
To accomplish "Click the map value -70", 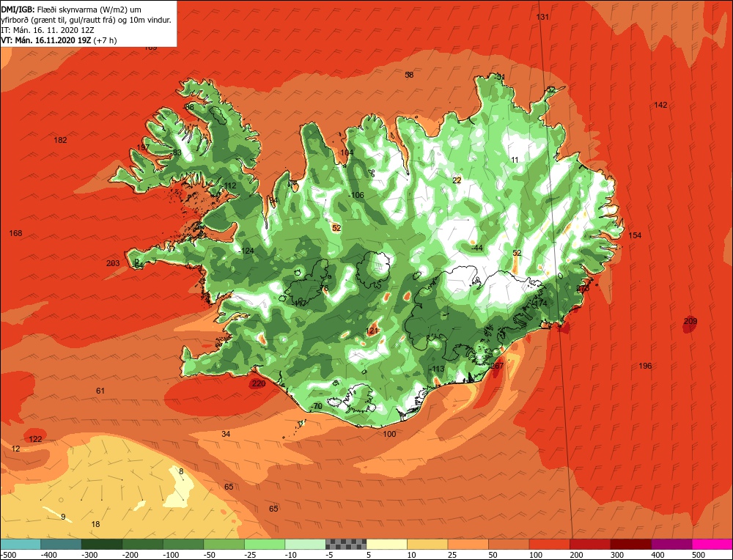I will 317,407.
